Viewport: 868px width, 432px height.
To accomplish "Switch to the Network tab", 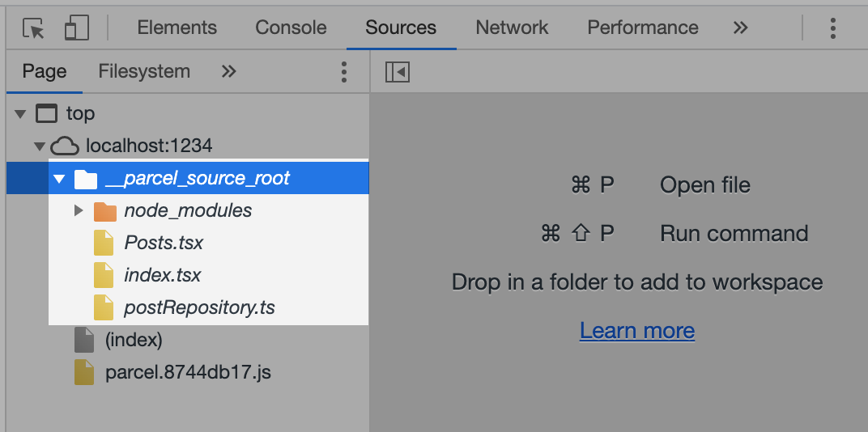I will pyautogui.click(x=512, y=28).
